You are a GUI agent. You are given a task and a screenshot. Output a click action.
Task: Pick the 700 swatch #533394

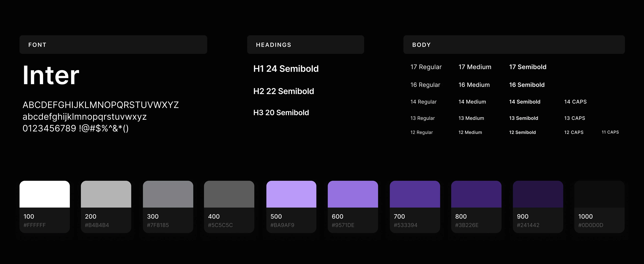[x=415, y=194]
